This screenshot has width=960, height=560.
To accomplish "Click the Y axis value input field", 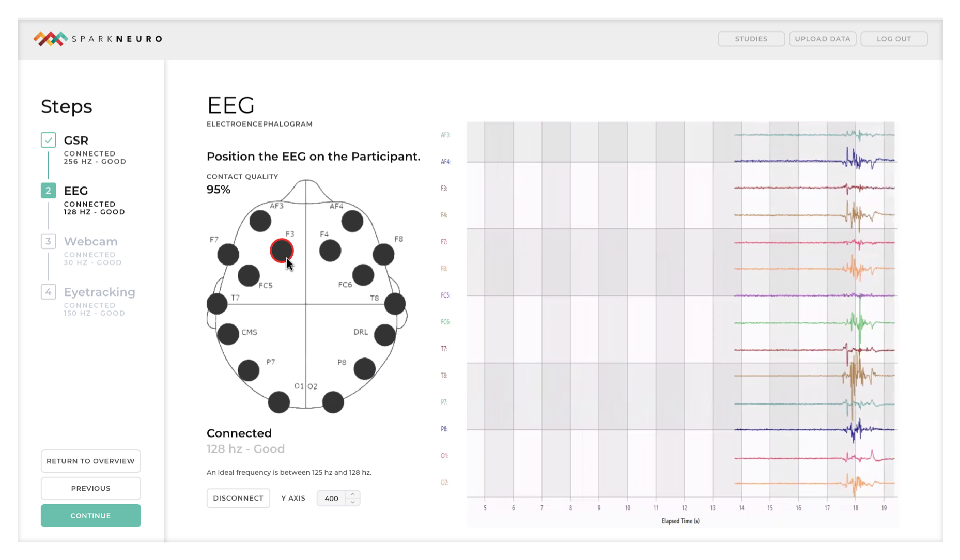I will tap(331, 499).
